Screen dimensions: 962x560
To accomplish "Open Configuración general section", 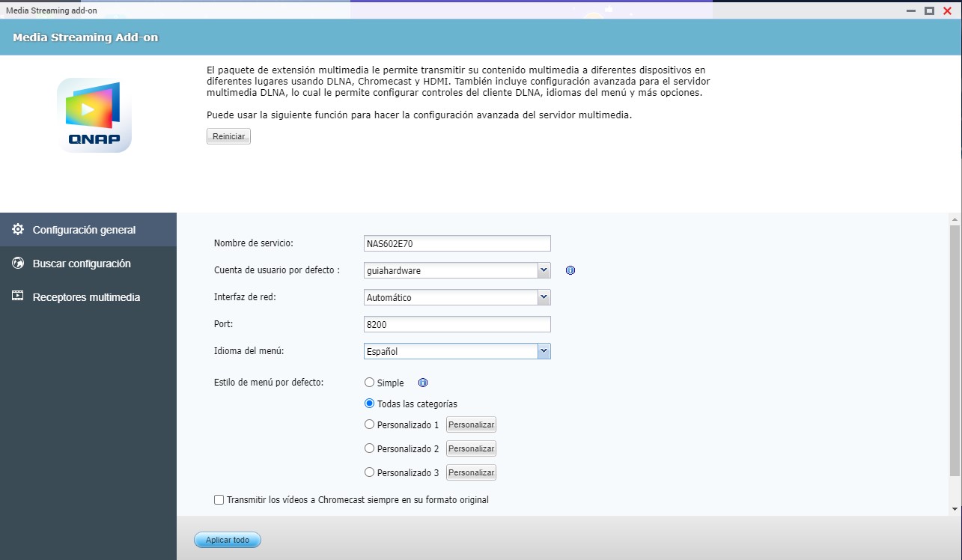I will [x=88, y=230].
